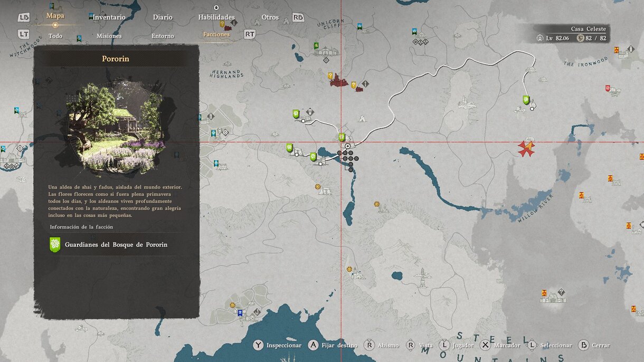This screenshot has height=362, width=644.
Task: Filter the map by Entorno
Action: 163,36
